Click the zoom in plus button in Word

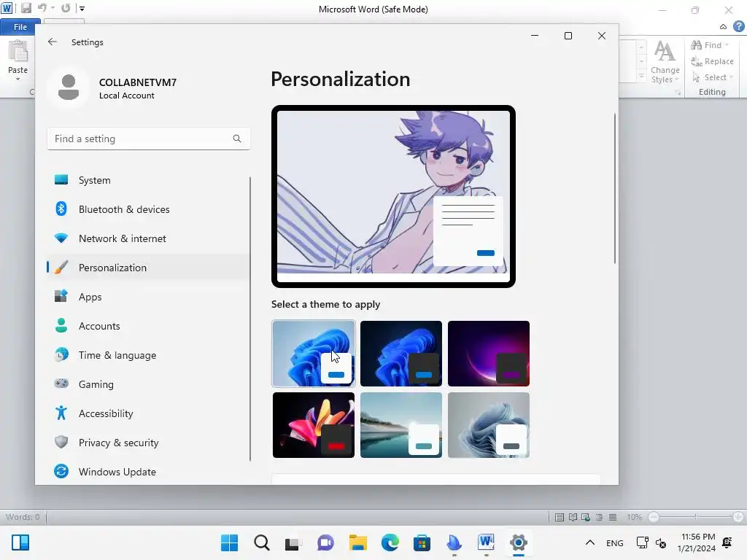point(738,517)
